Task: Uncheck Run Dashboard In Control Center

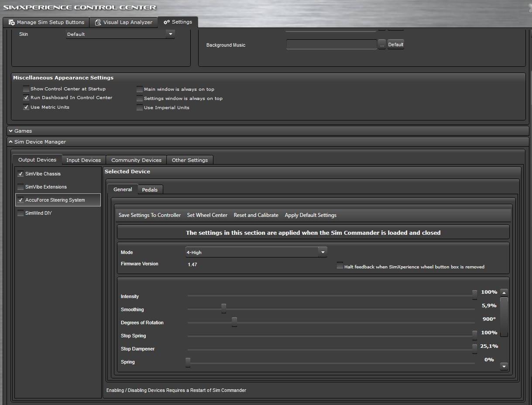Action: point(26,98)
